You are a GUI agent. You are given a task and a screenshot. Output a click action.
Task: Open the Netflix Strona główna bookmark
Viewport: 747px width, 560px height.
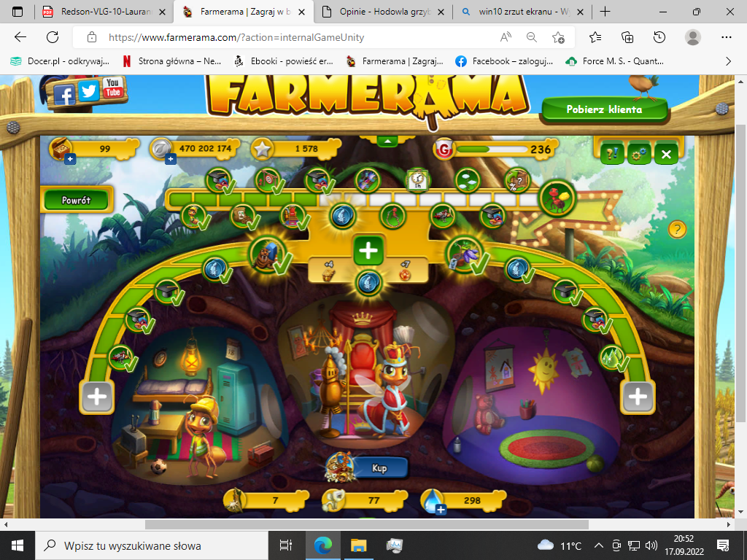click(x=172, y=61)
